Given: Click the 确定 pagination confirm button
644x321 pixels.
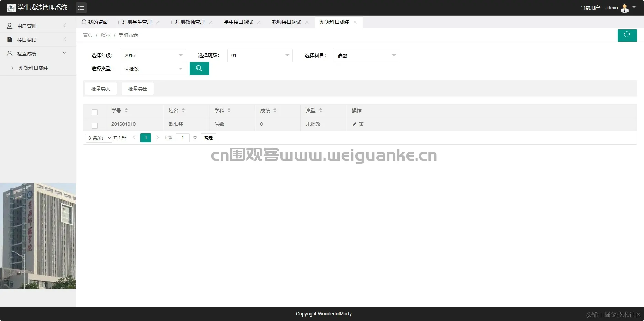Looking at the screenshot, I should [208, 138].
